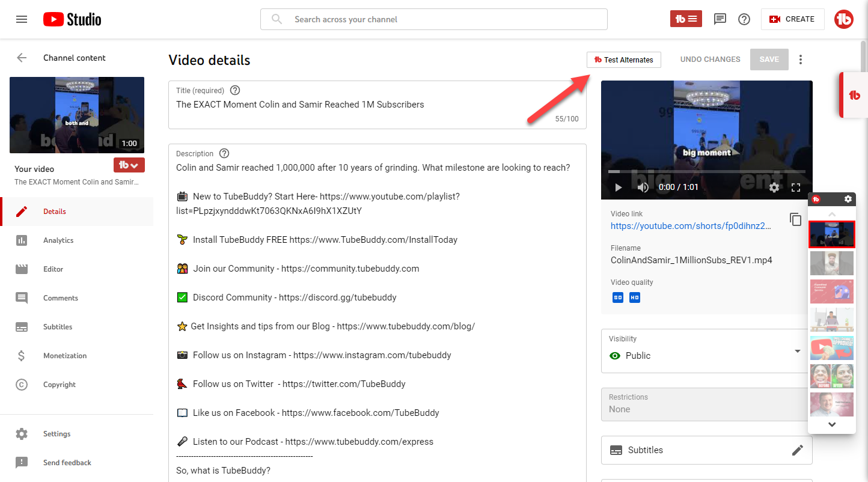Open TubeBuddy dropdown under sidebar thumbnail
Viewport: 868px width, 482px height.
(129, 165)
